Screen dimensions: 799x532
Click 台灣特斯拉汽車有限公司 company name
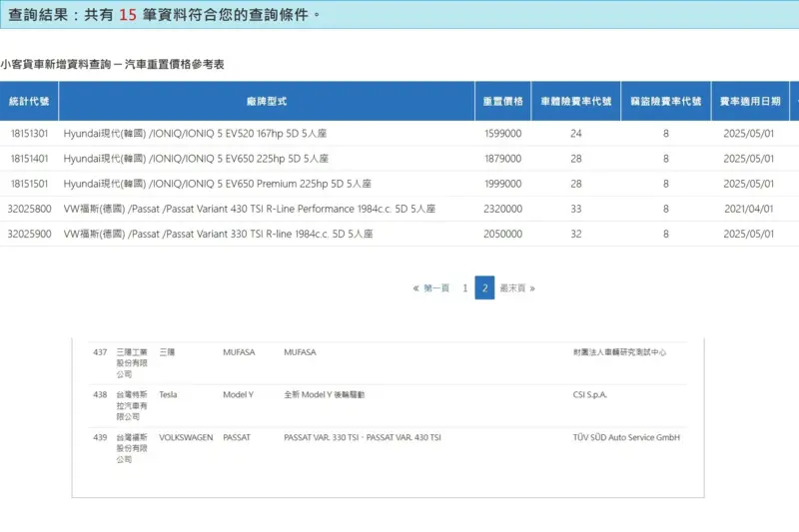click(x=132, y=406)
